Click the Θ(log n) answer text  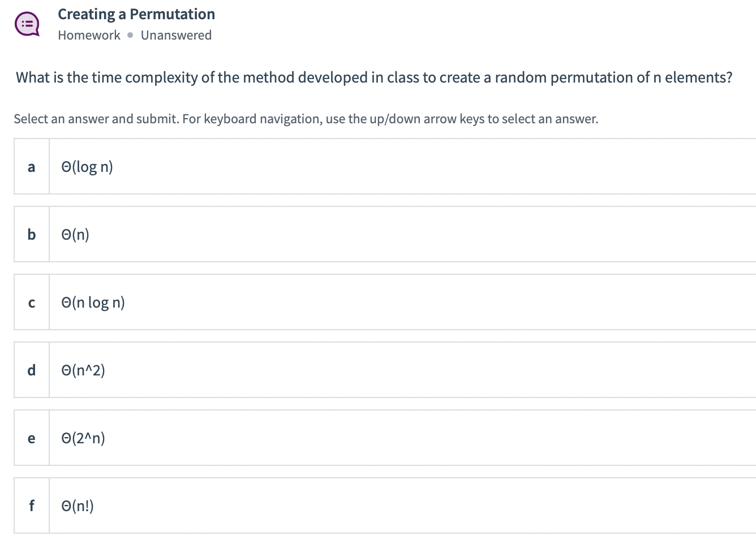pyautogui.click(x=87, y=166)
